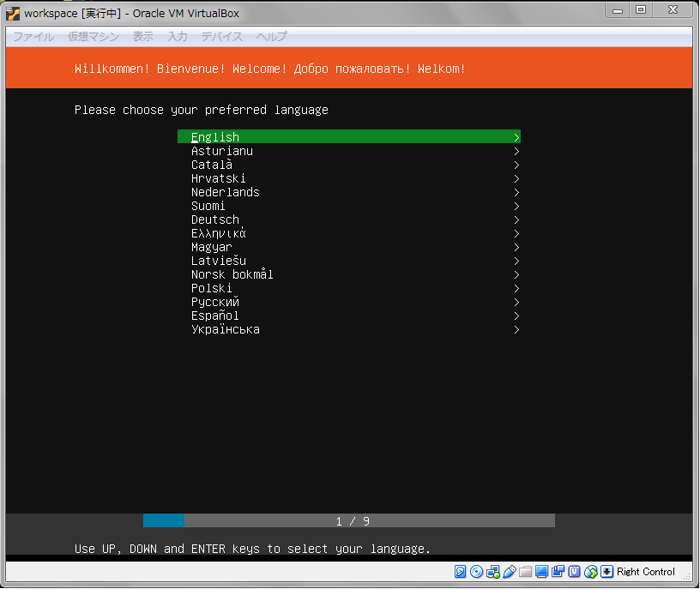The width and height of the screenshot is (700, 589).
Task: Open the ヘルプ menu
Action: click(271, 37)
